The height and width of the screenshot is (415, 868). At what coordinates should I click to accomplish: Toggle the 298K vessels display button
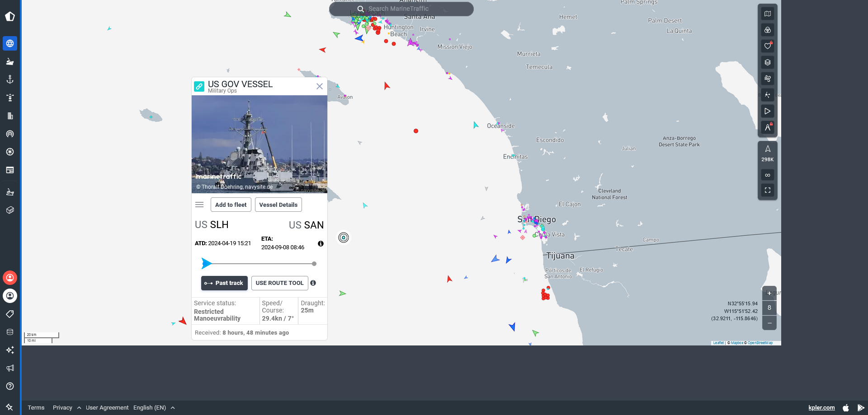(768, 154)
